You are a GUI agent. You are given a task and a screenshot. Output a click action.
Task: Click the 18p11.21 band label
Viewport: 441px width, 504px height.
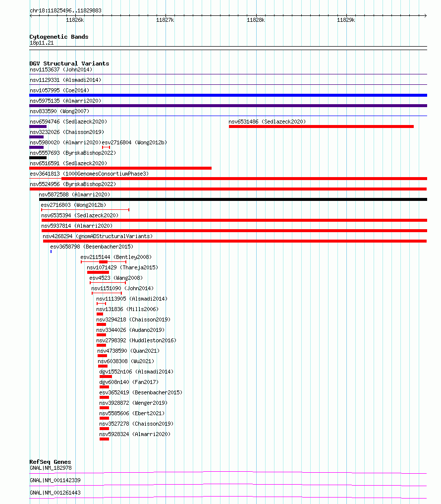pos(42,43)
